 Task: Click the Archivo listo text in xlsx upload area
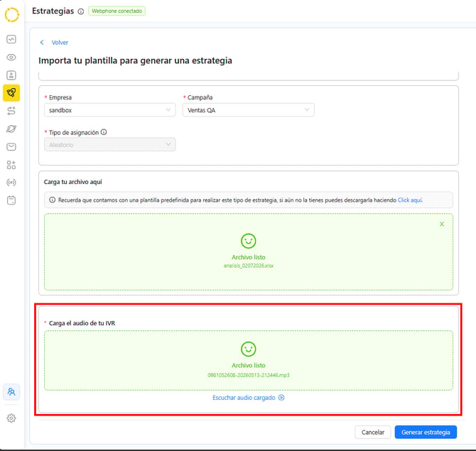pos(249,257)
